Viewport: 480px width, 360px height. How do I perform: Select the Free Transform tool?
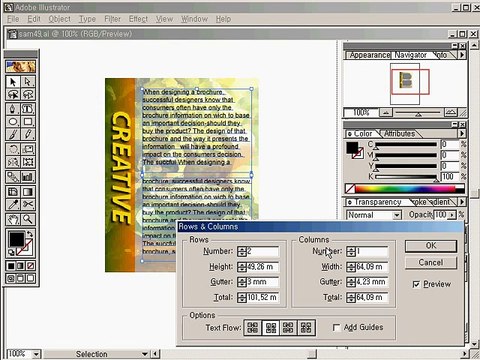click(x=28, y=162)
